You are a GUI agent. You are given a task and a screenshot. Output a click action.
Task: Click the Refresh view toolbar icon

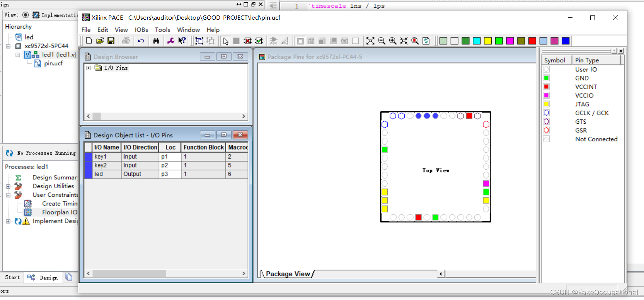(x=426, y=41)
